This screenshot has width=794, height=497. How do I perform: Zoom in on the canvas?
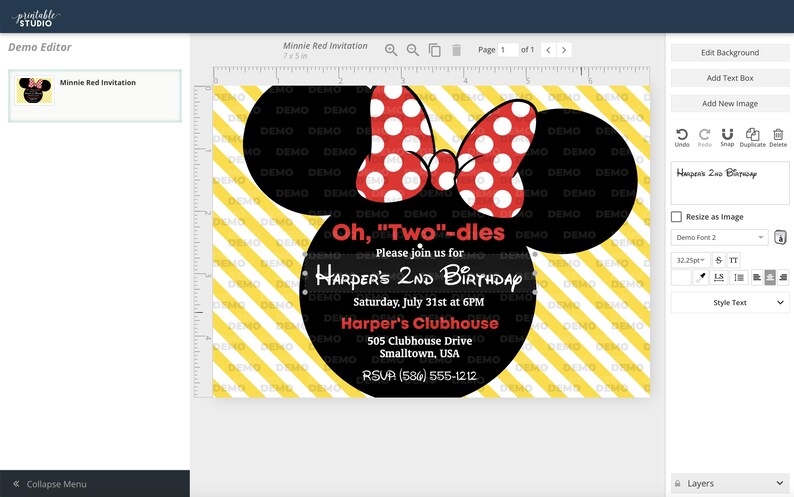point(390,50)
